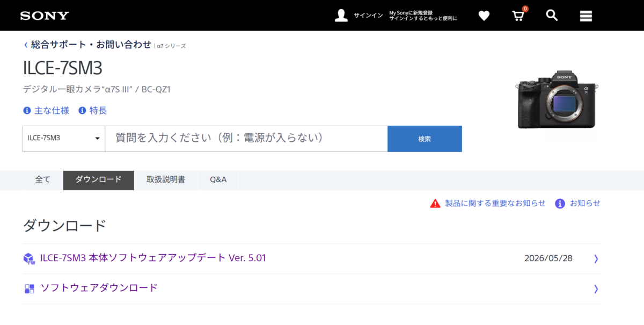Click the サインイン link

368,16
